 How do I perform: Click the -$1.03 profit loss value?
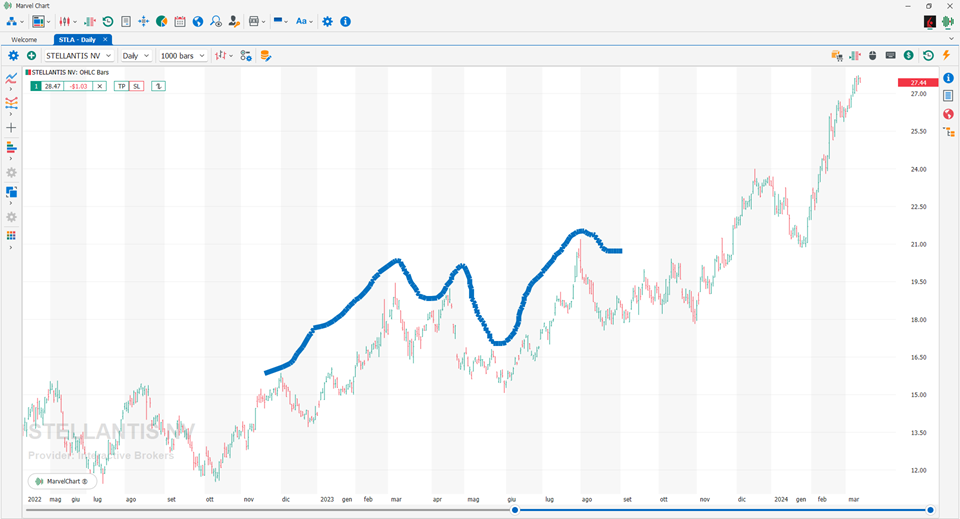pos(78,86)
